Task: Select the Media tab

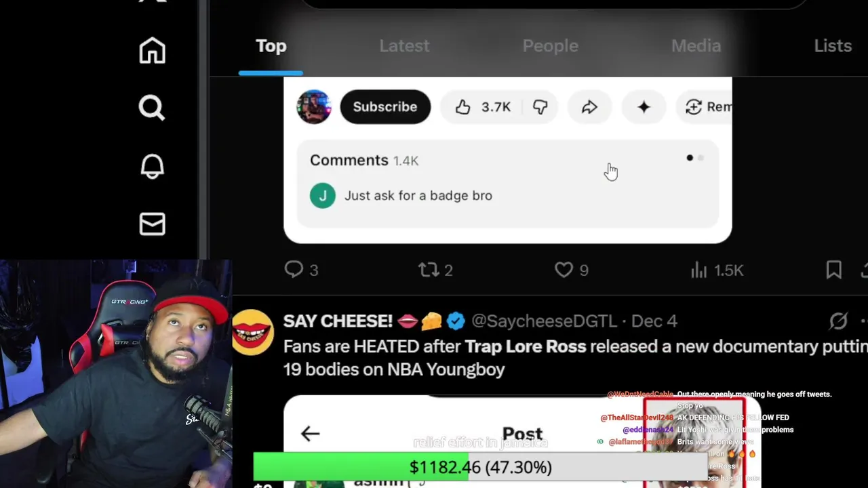Action: (696, 46)
